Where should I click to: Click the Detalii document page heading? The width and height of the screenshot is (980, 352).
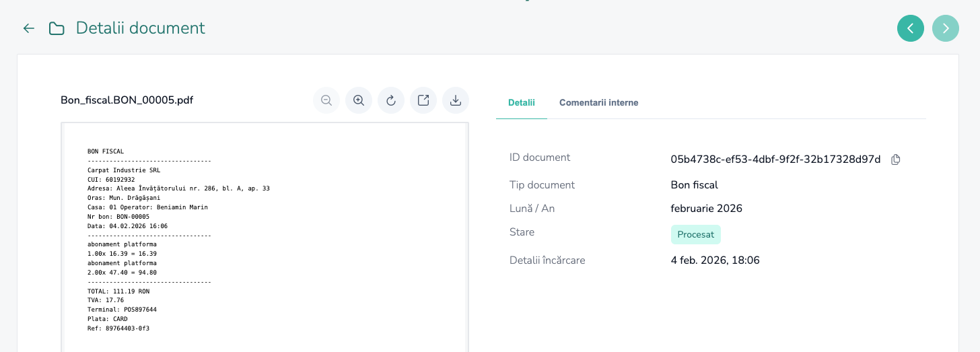(x=140, y=28)
